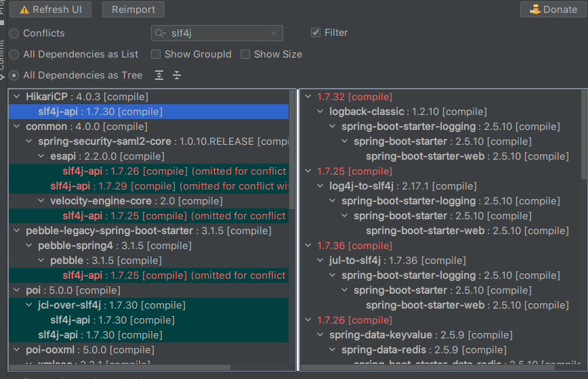Click right tree vertical scrollbar
588x379 pixels.
tap(584, 135)
